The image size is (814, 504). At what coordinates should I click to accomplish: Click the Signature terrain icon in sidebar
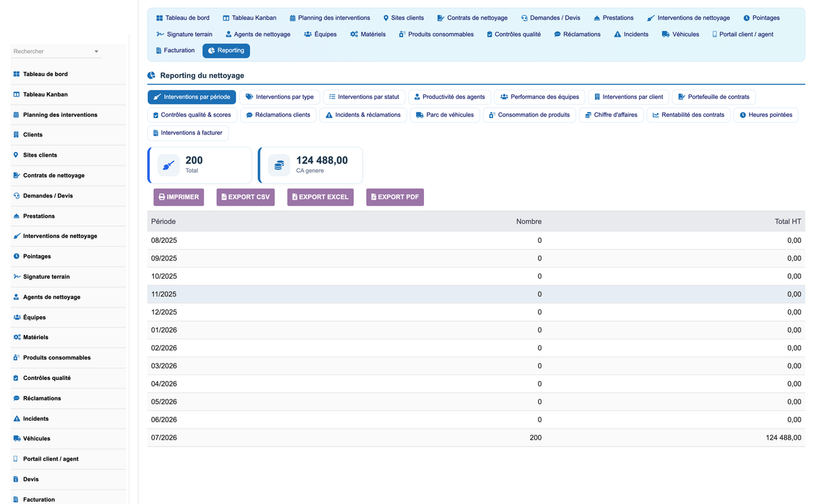(x=16, y=277)
